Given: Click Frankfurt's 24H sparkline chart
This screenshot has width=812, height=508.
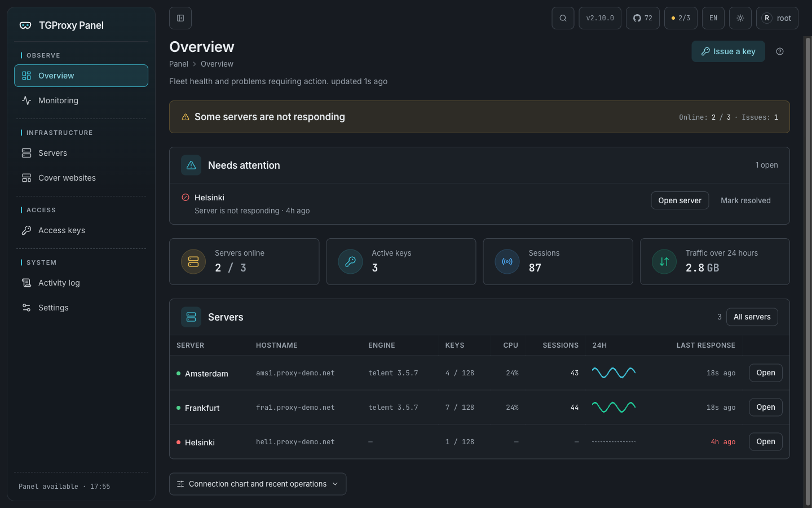Looking at the screenshot, I should [614, 407].
